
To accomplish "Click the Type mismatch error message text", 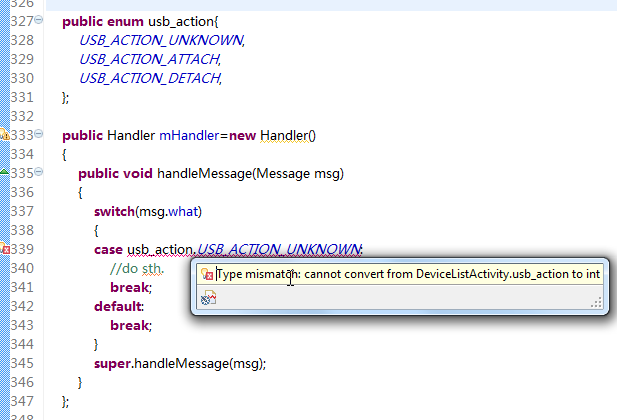I will coord(408,274).
